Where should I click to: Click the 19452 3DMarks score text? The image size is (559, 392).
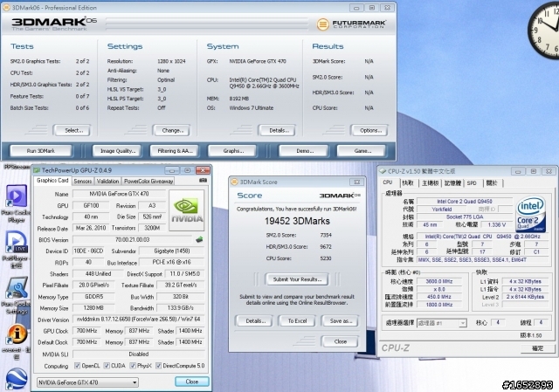coord(297,221)
